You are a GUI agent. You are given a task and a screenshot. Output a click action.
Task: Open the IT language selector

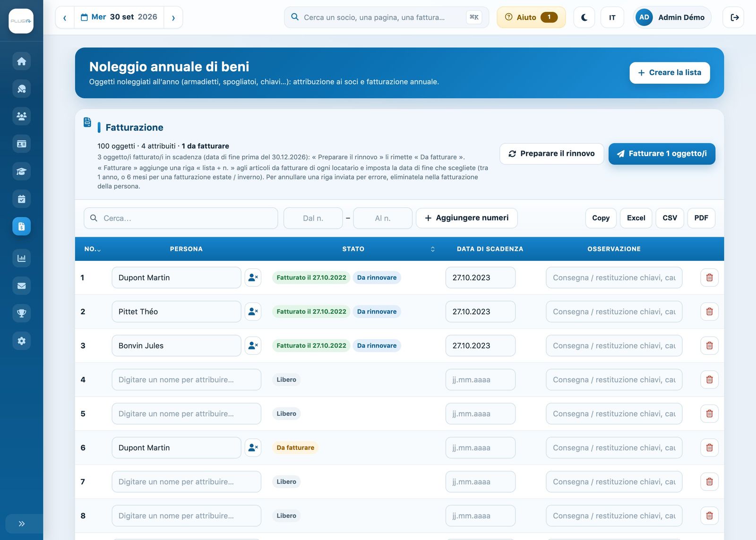[x=612, y=17]
